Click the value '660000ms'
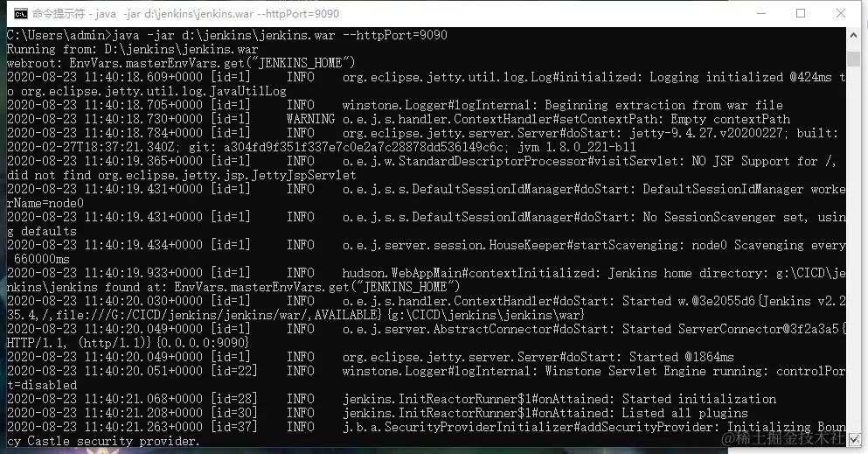The width and height of the screenshot is (868, 454). 42,259
